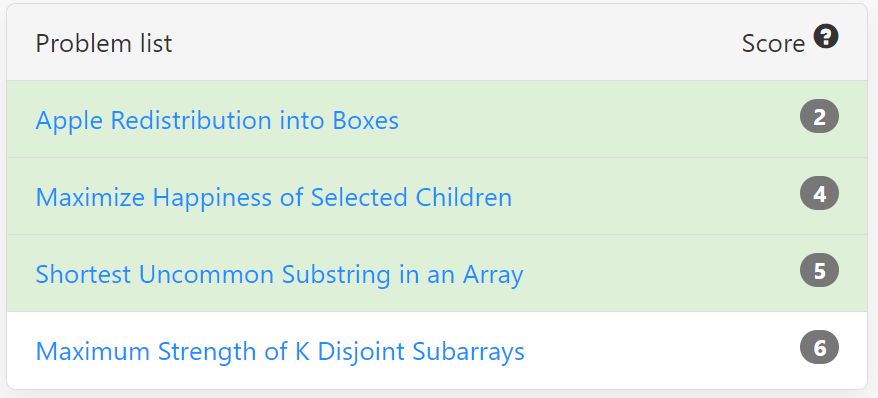
Task: Click the Score column label
Action: click(773, 43)
